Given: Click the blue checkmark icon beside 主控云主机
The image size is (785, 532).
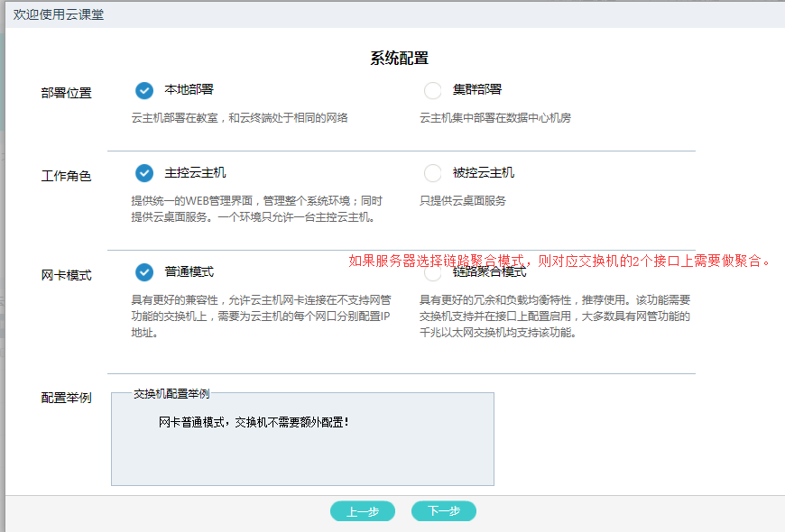Looking at the screenshot, I should [x=143, y=173].
